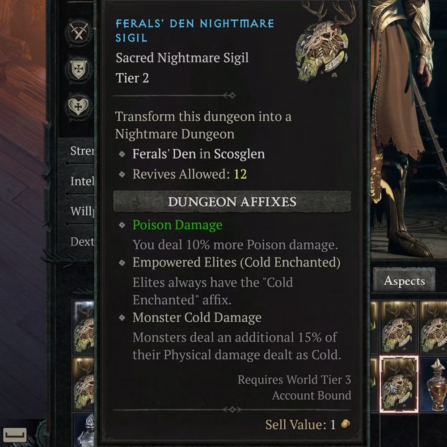Screen dimensions: 447x447
Task: Click the green Poison Damage affix
Action: (177, 225)
